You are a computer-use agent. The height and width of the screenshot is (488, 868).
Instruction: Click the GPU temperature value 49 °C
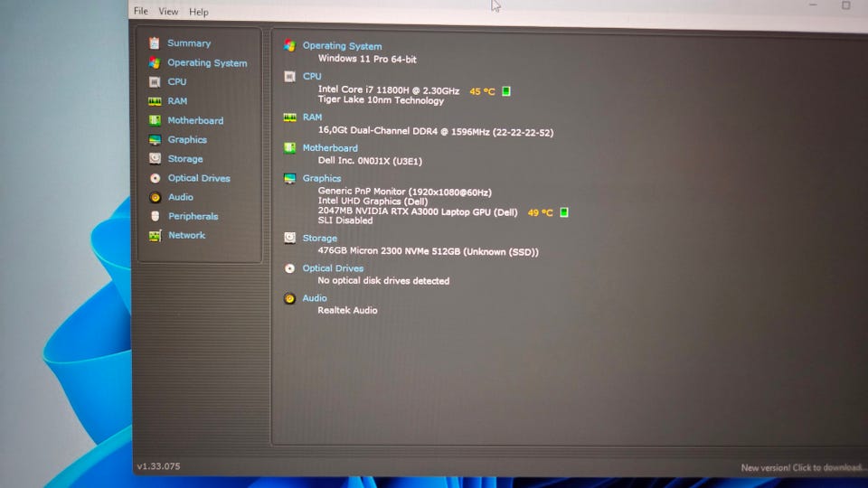tap(541, 212)
